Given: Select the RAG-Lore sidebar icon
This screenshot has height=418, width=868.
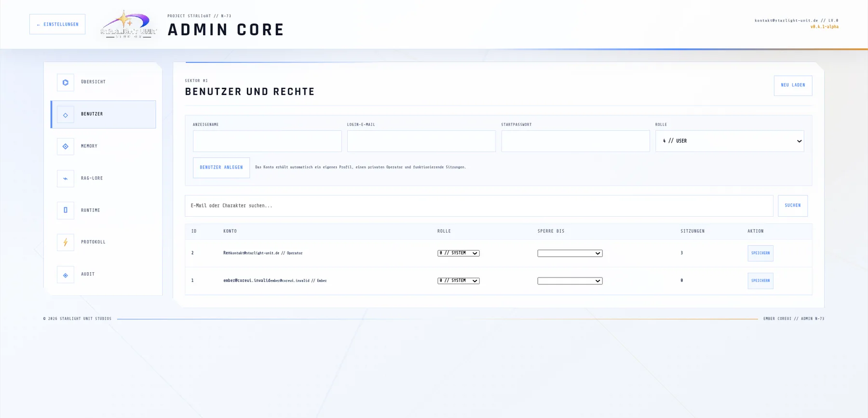Looking at the screenshot, I should (66, 179).
